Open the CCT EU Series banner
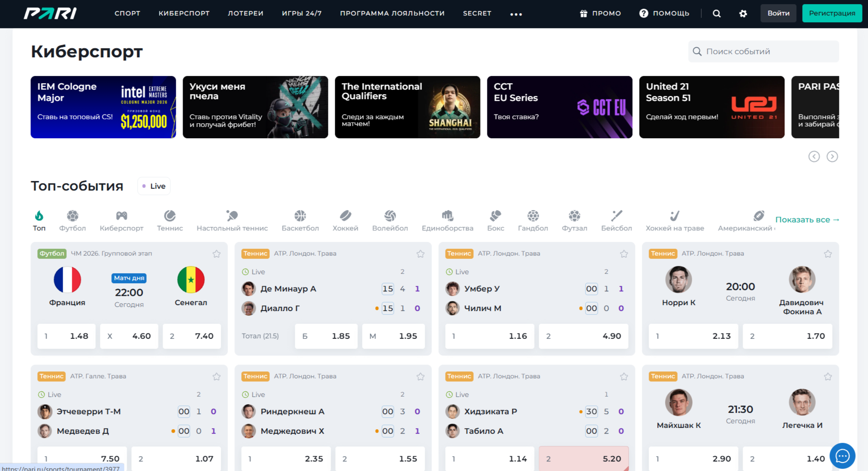This screenshot has width=868, height=471. pyautogui.click(x=560, y=107)
